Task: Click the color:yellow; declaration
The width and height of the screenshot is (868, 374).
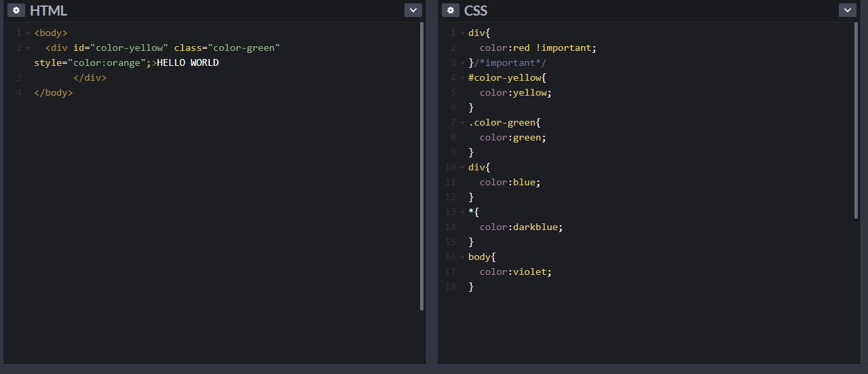Action: [x=516, y=92]
